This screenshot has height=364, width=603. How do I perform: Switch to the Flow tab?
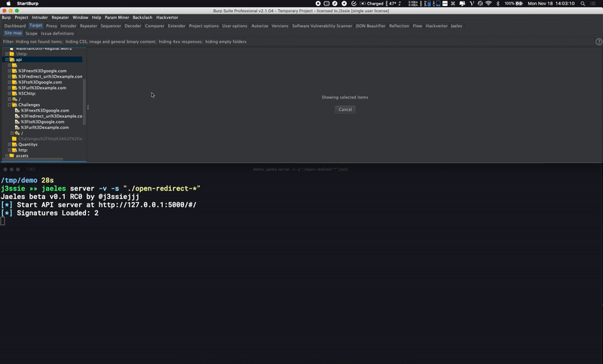(x=418, y=26)
